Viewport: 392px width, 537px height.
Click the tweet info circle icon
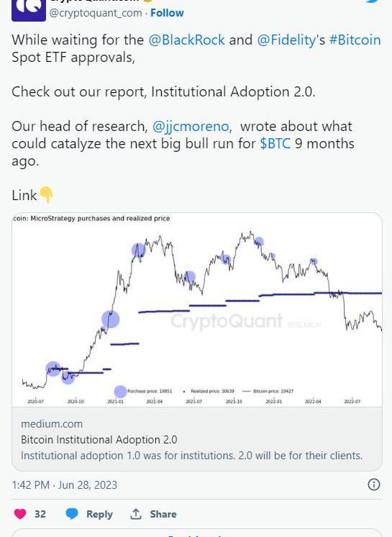point(373,484)
